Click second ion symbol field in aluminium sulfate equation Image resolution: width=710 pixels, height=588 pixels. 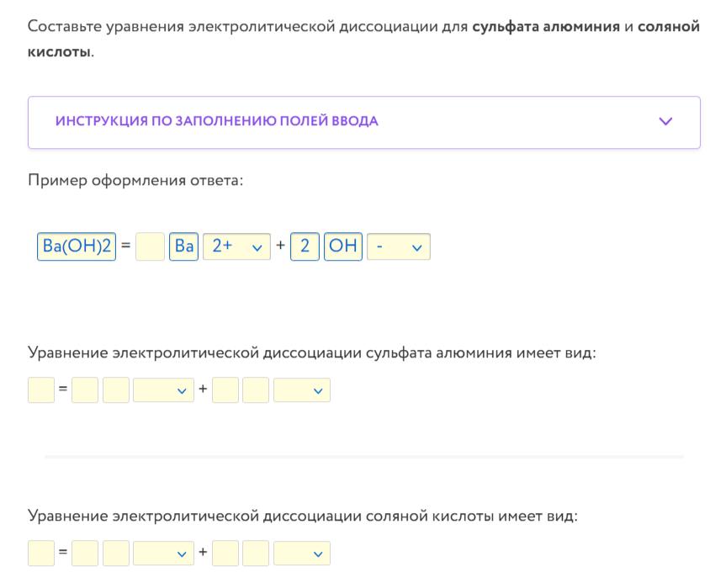(256, 389)
